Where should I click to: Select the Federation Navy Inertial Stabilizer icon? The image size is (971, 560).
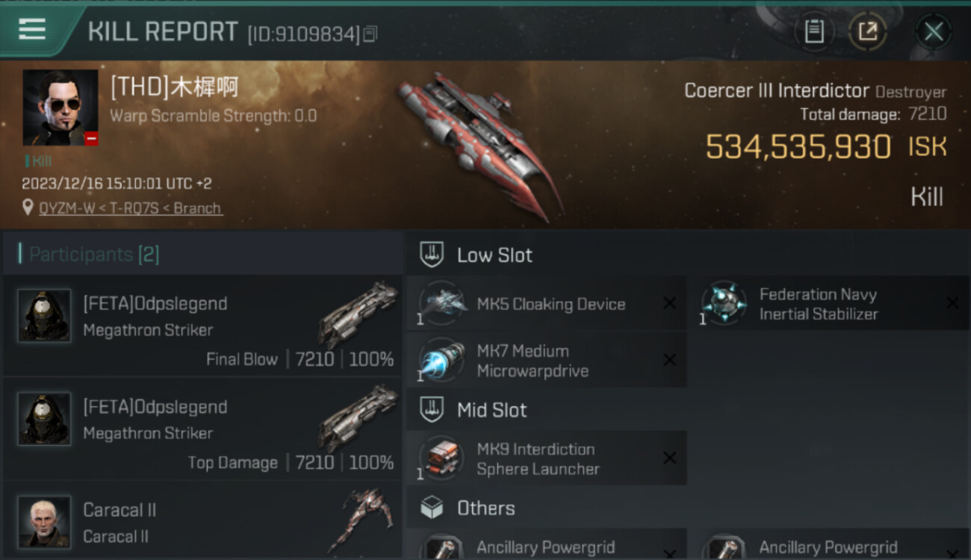tap(724, 303)
